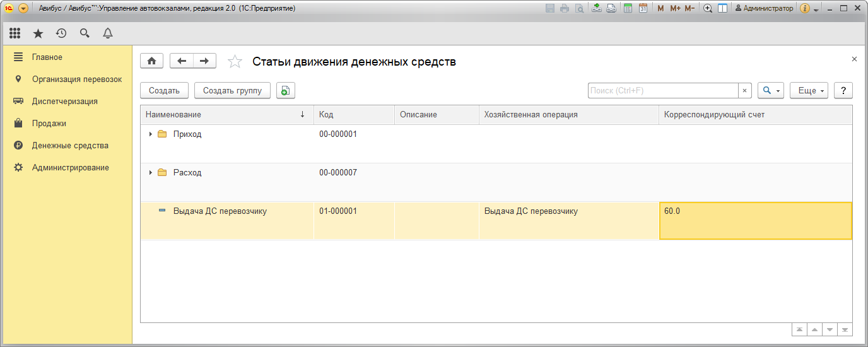Click the Home page button
The height and width of the screenshot is (347, 868).
[x=151, y=61]
